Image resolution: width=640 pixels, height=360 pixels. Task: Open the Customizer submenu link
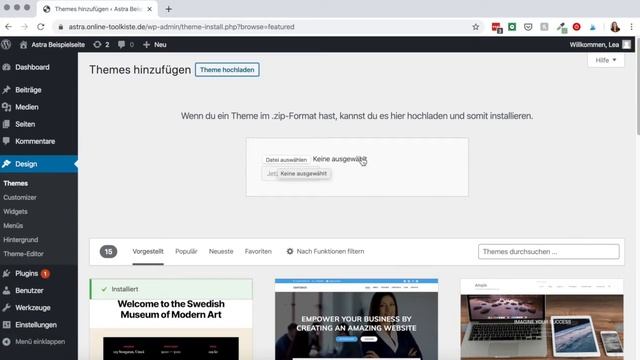pyautogui.click(x=20, y=198)
